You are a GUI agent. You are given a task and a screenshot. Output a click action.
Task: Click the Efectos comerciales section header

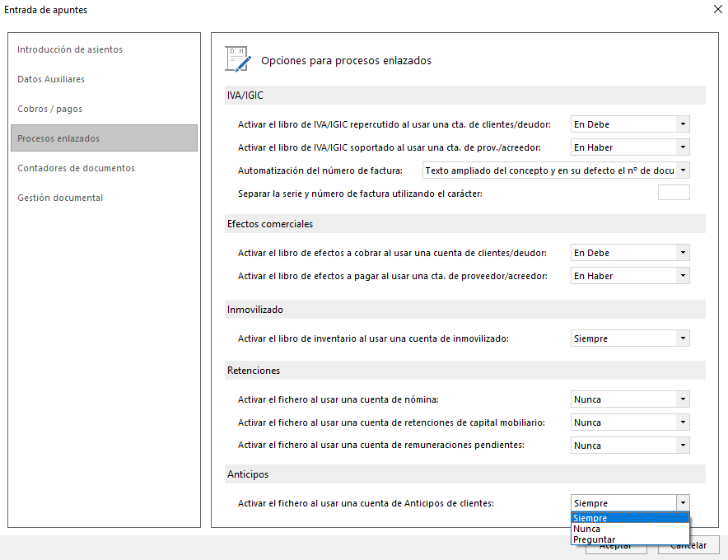(x=464, y=224)
